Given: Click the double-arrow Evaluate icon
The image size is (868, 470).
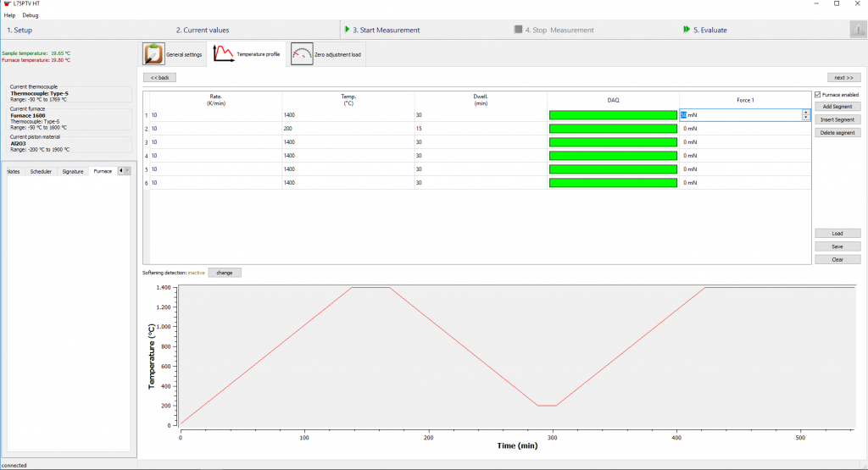Looking at the screenshot, I should pos(686,30).
